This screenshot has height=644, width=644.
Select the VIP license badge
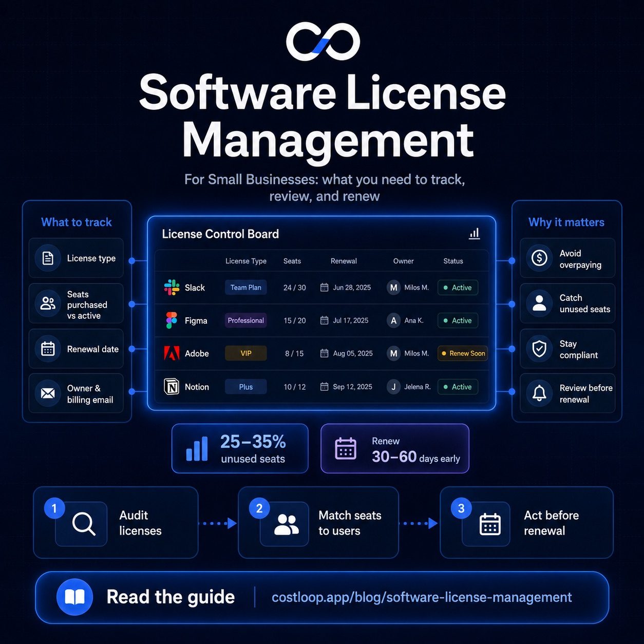[245, 353]
